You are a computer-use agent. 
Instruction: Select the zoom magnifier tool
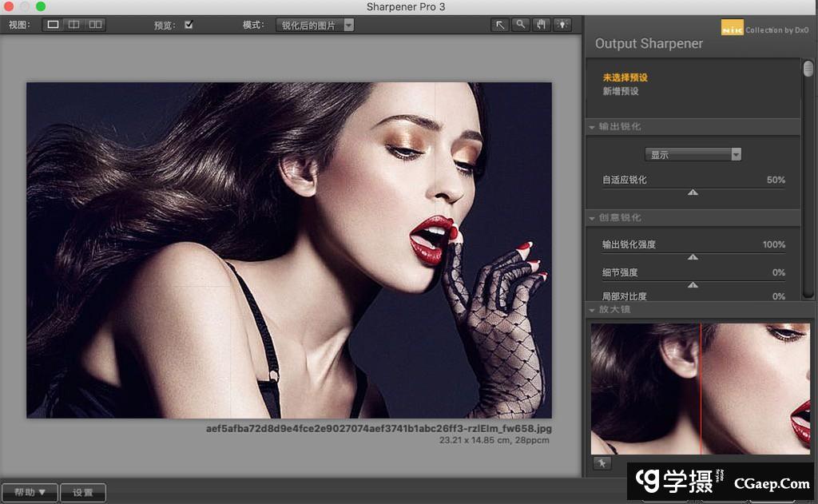pyautogui.click(x=521, y=25)
